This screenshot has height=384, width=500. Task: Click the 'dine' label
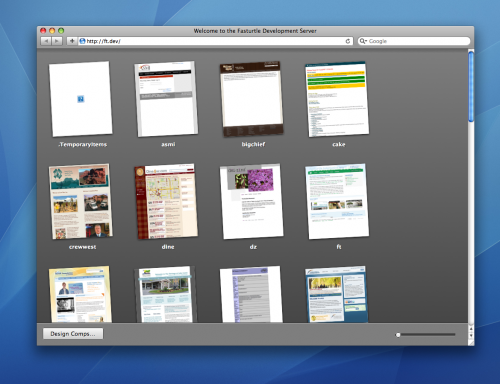168,247
